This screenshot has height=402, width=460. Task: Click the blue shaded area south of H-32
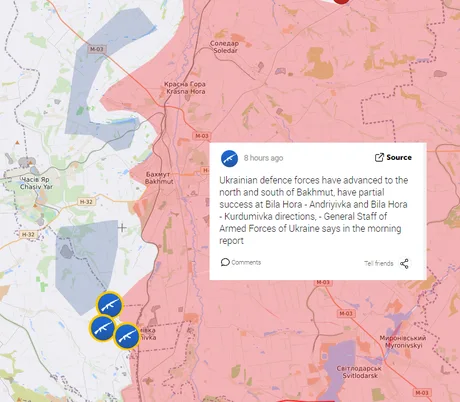point(85,263)
